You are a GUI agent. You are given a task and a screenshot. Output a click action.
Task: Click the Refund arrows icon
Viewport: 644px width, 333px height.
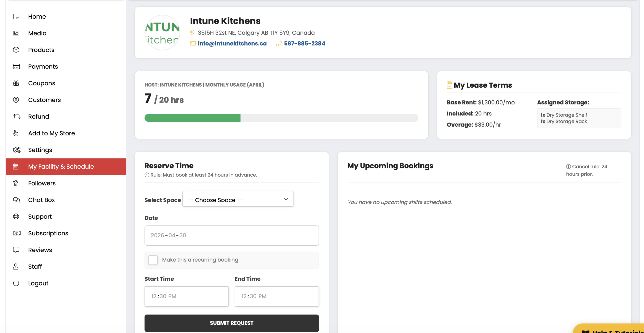click(x=17, y=117)
